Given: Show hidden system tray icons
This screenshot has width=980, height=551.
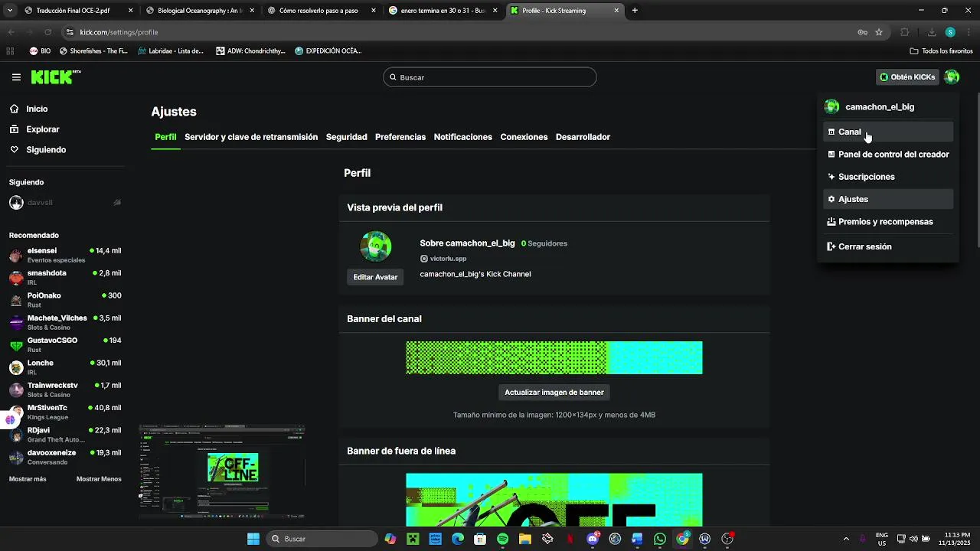Looking at the screenshot, I should 846,539.
